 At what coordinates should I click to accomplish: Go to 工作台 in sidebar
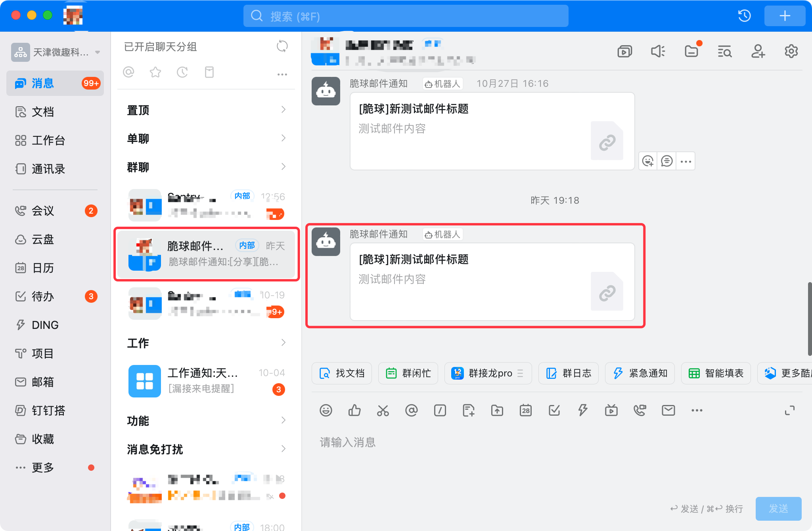(55, 140)
